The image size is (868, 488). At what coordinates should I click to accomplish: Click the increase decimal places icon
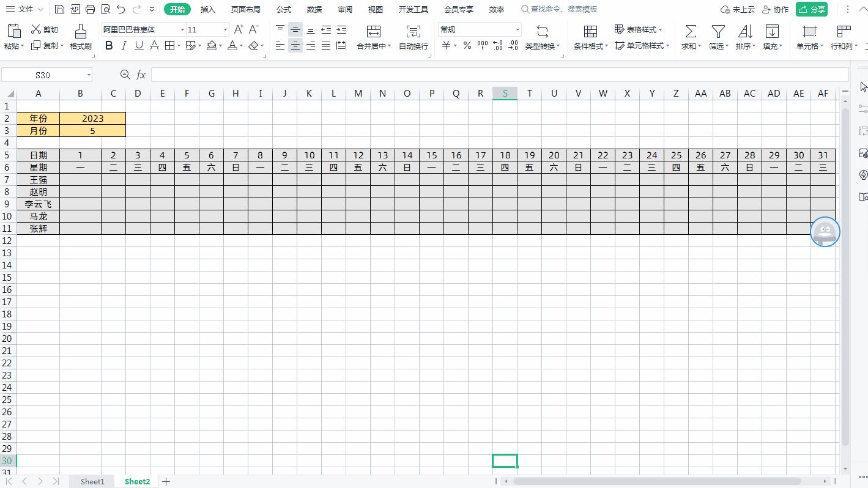(x=497, y=45)
